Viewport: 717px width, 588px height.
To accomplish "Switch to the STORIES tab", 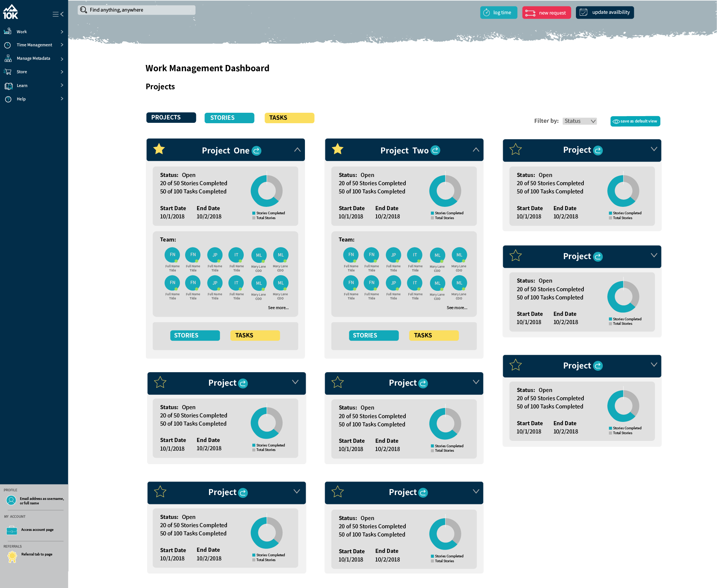I will click(x=229, y=118).
